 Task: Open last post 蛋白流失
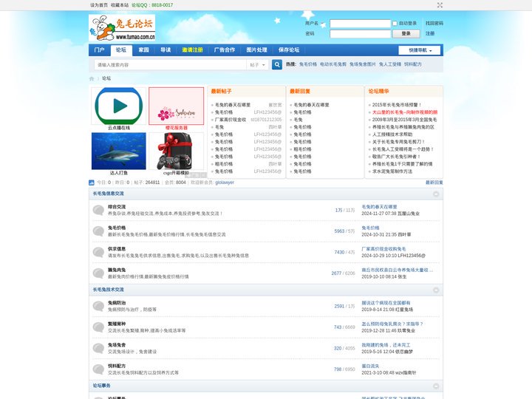370,366
